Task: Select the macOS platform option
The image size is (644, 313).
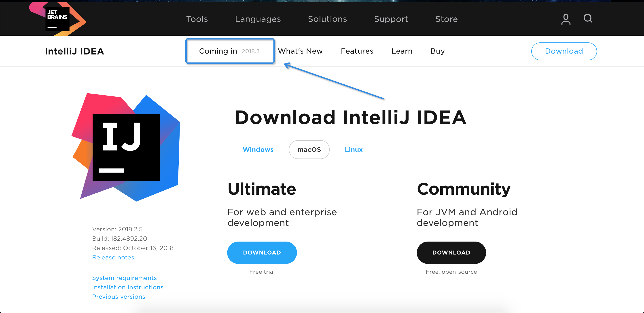Action: coord(309,150)
